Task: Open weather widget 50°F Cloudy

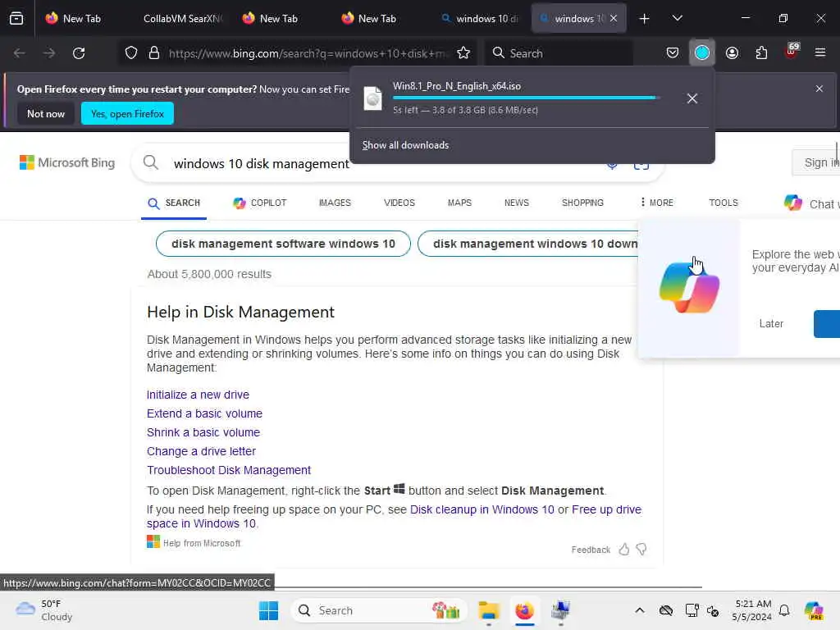Action: [44, 610]
